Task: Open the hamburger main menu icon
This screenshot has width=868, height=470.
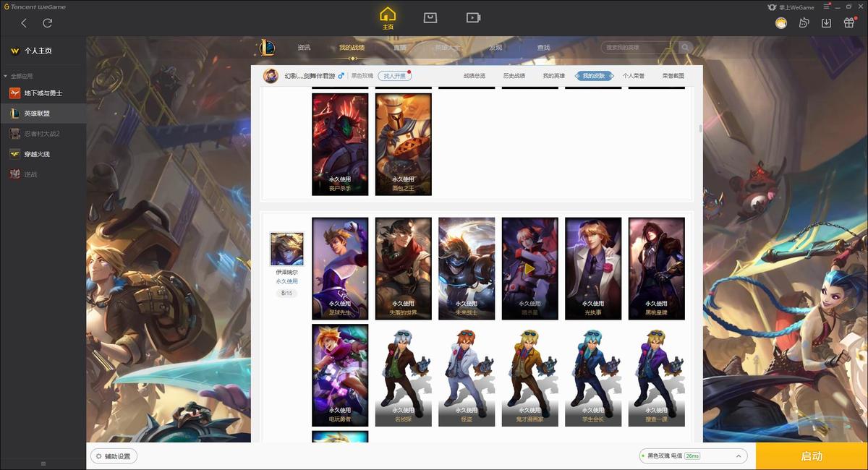Action: coord(826,7)
